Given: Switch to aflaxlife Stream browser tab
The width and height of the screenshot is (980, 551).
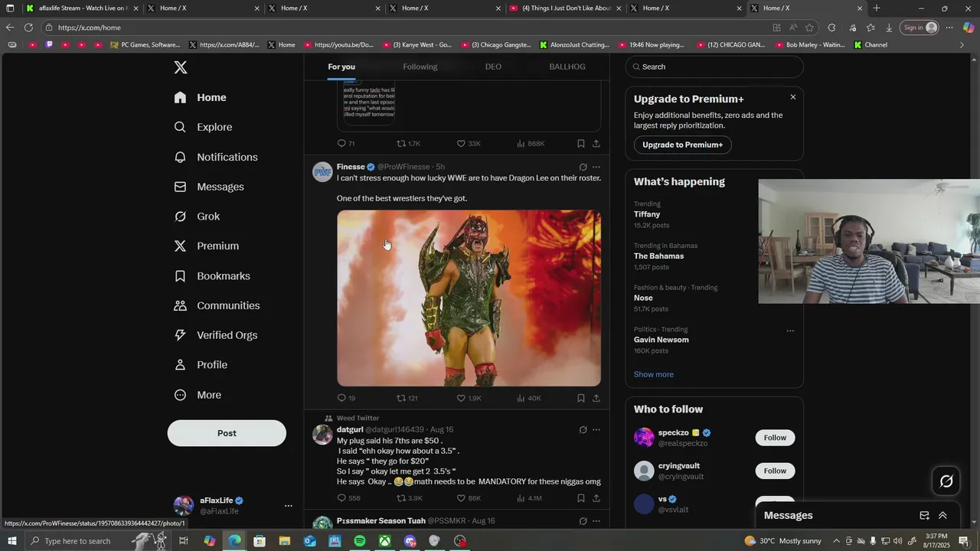Looking at the screenshot, I should pos(83,8).
